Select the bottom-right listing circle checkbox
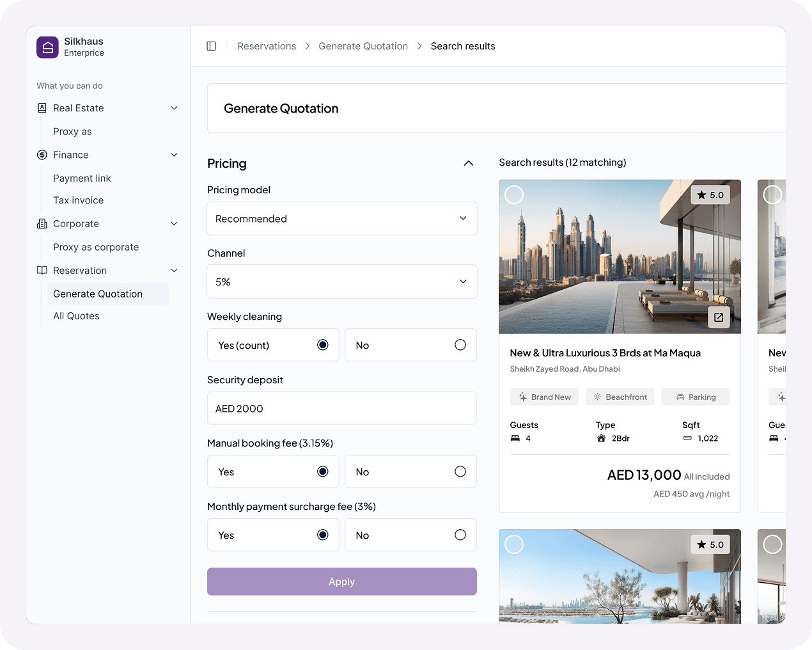Screen dimensions: 812x650 point(773,544)
